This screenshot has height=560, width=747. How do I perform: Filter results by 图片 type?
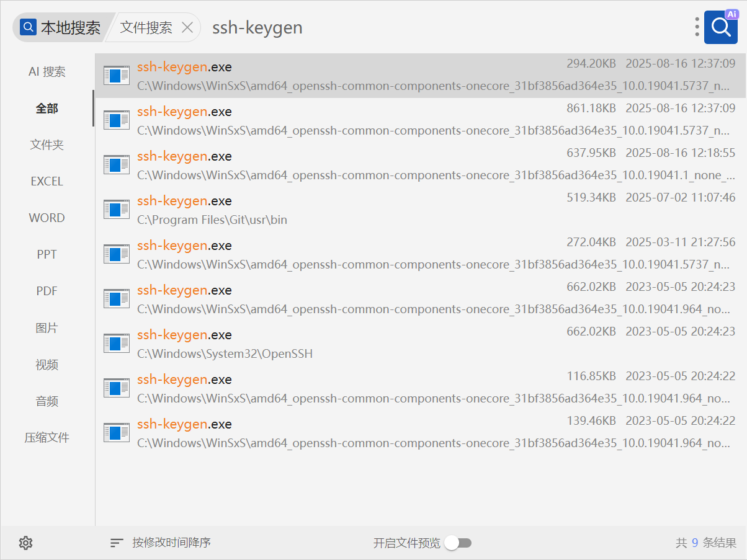click(47, 328)
